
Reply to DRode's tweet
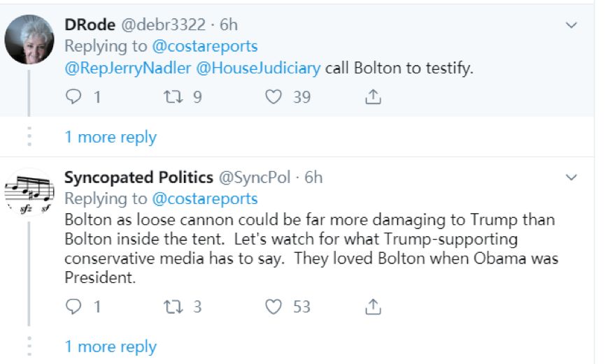click(73, 97)
